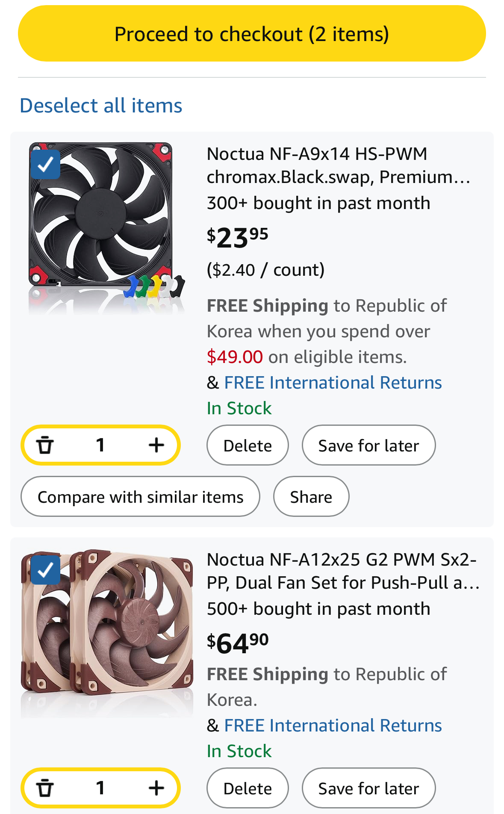Click trash icon for Noctua NF-A12x25 quantity
Viewport: 504px width, 814px height.
coord(45,788)
